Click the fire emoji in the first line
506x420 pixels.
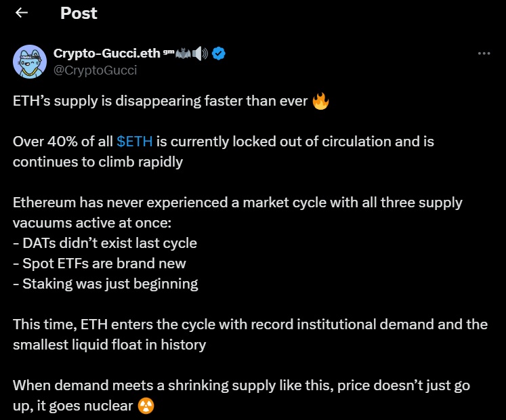tap(320, 102)
